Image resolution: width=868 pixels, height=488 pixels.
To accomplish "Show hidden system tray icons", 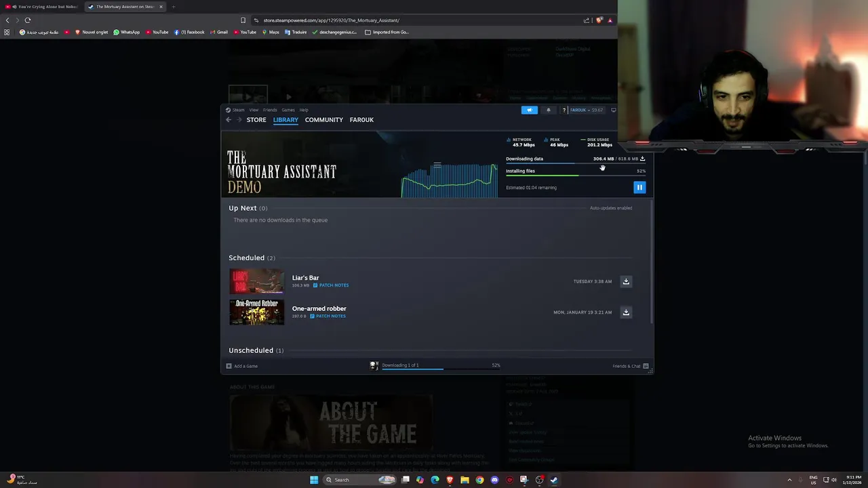I will (x=789, y=480).
